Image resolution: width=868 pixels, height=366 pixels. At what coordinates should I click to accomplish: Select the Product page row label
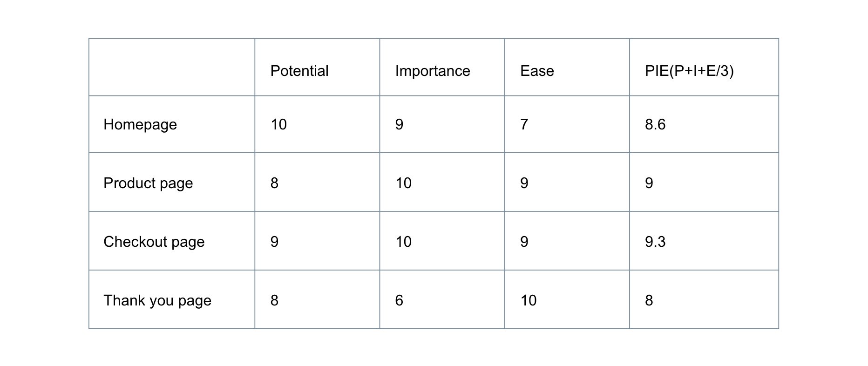[148, 183]
